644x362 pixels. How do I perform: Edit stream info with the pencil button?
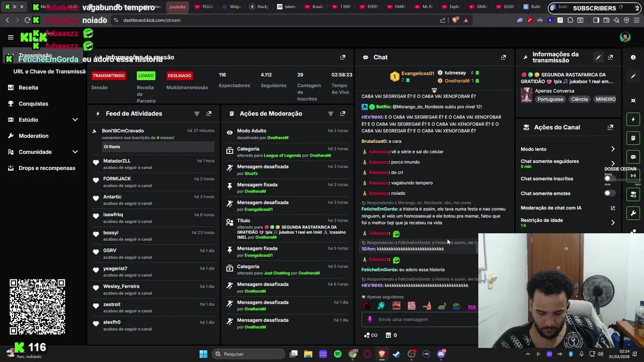[x=598, y=57]
